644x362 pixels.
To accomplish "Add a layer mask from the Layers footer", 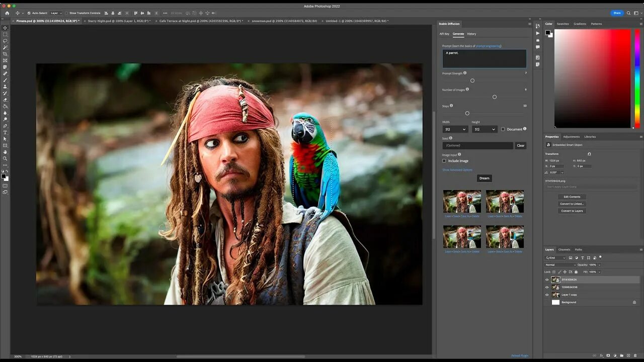I will click(x=608, y=355).
